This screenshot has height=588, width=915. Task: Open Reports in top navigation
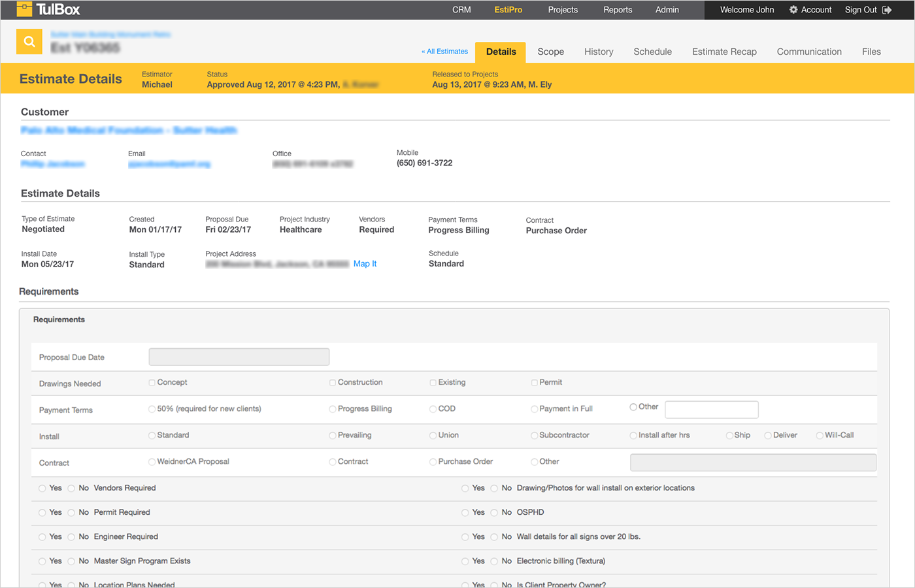click(x=618, y=10)
